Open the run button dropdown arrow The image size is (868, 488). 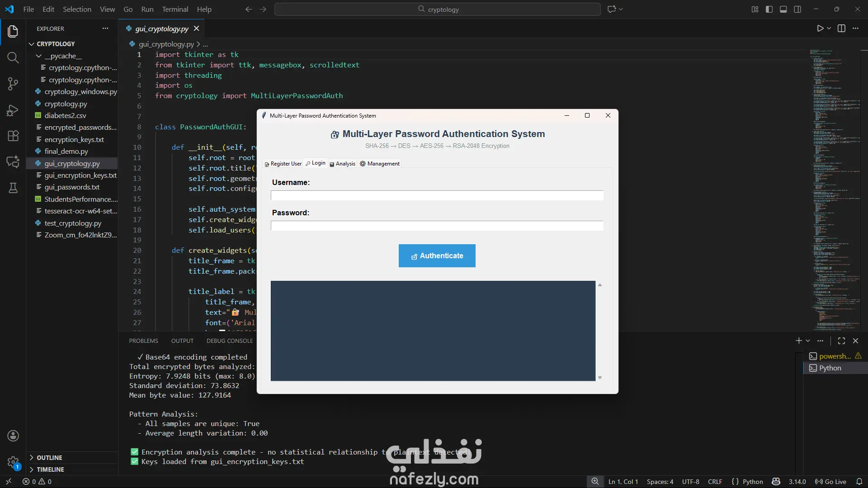[x=829, y=28]
